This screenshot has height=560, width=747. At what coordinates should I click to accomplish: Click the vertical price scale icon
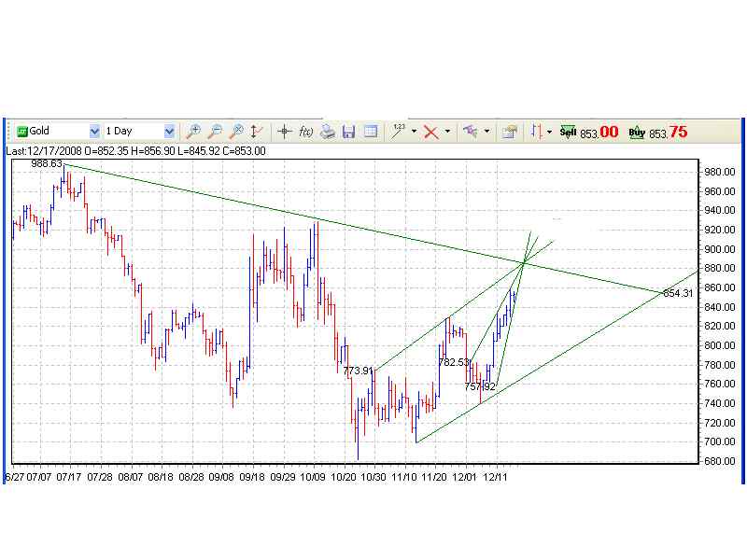pyautogui.click(x=258, y=132)
